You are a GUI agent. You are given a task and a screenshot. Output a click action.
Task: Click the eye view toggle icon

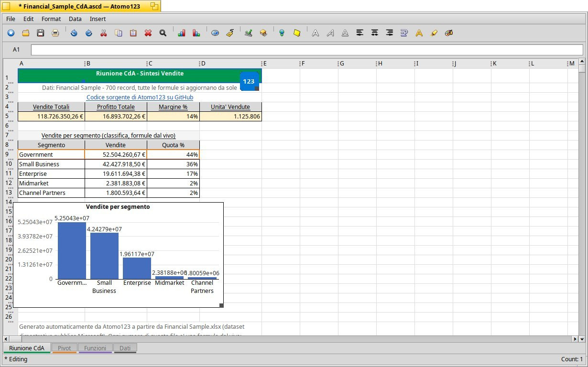point(215,33)
